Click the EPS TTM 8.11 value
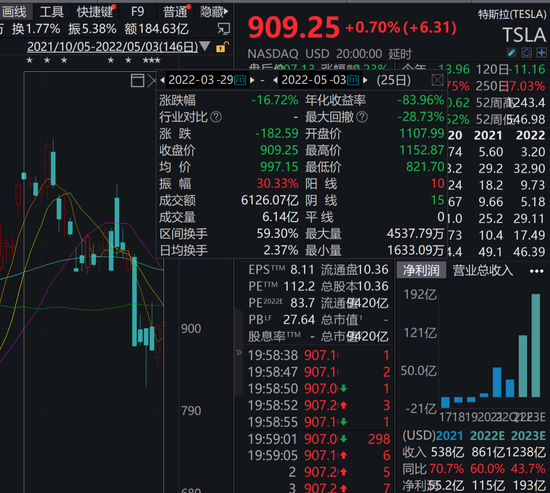Image resolution: width=550 pixels, height=493 pixels. click(302, 269)
